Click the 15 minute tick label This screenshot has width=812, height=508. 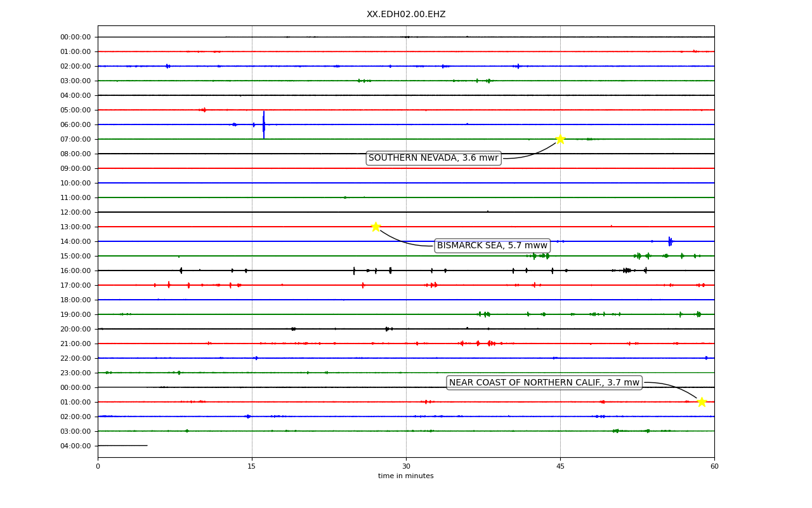pyautogui.click(x=252, y=467)
